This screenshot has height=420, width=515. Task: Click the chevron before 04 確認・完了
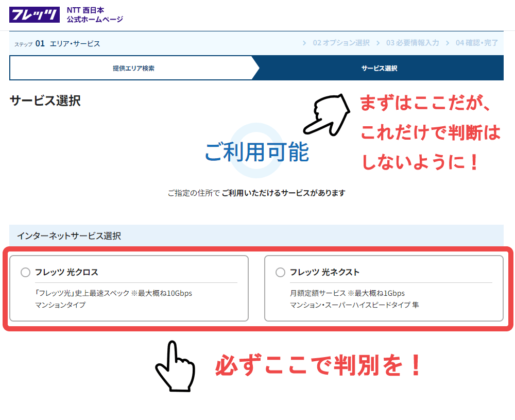pos(448,43)
